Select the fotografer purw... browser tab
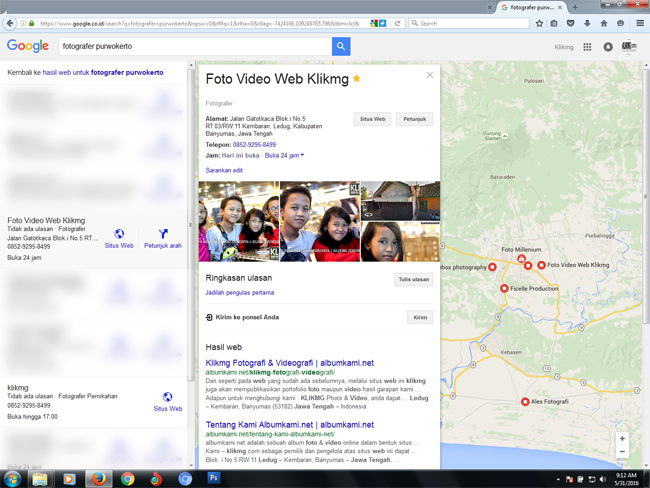Viewport: 650px width, 488px height. click(532, 7)
